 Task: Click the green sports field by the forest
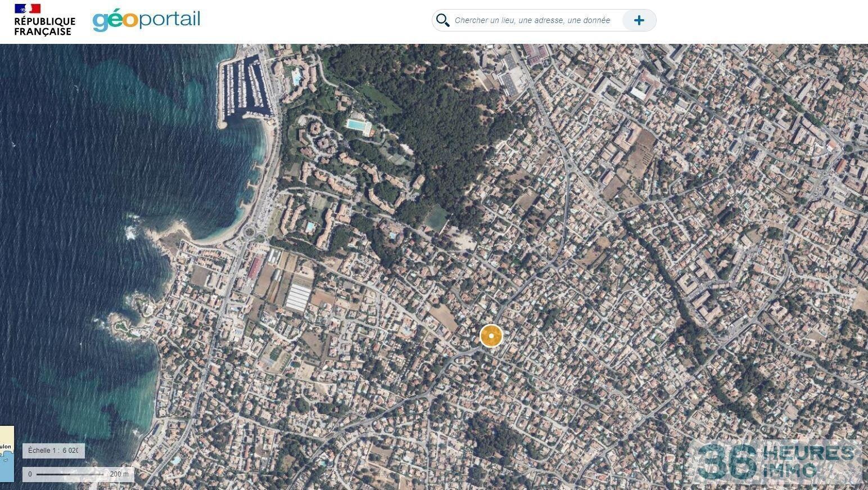click(x=437, y=218)
